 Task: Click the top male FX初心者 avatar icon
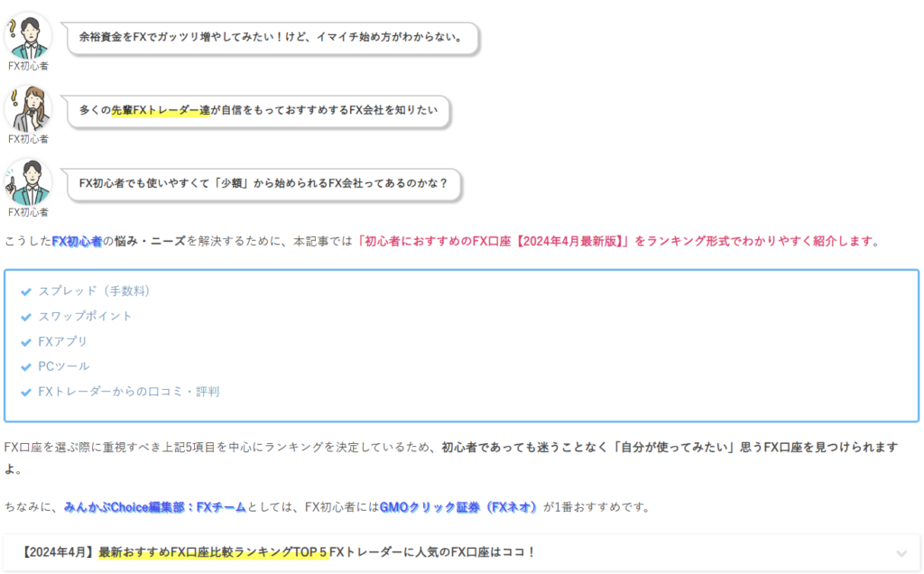coord(28,34)
